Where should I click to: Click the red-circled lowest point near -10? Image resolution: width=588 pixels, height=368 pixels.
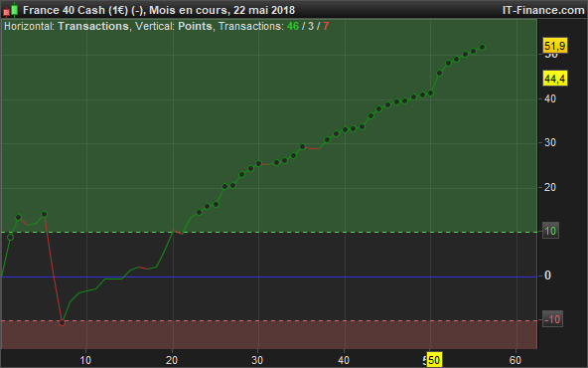[x=63, y=322]
